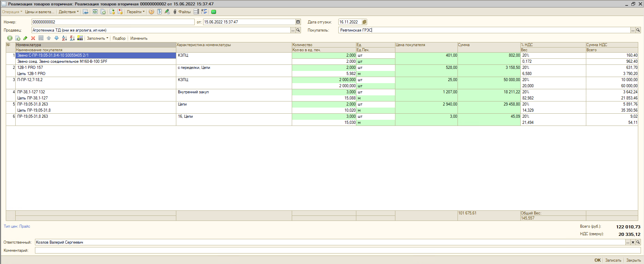Open Ответственный selection list with ellipsis button
The height and width of the screenshot is (264, 644).
[x=628, y=242]
